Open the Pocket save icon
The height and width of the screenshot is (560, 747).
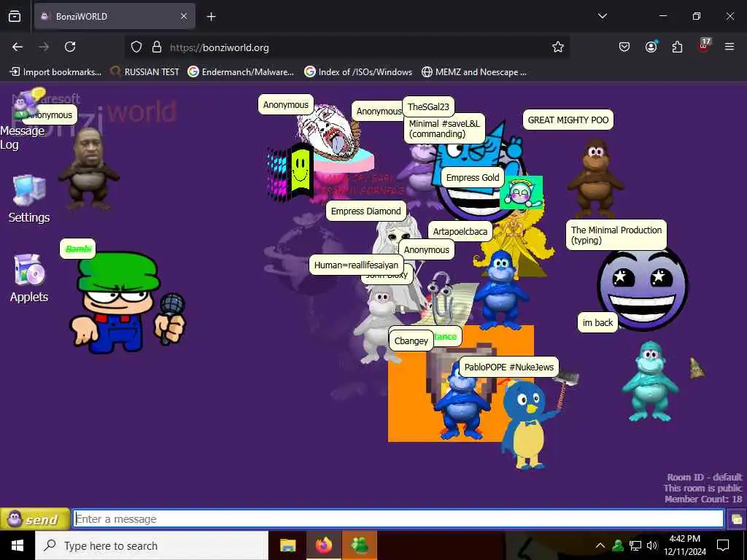click(x=624, y=47)
